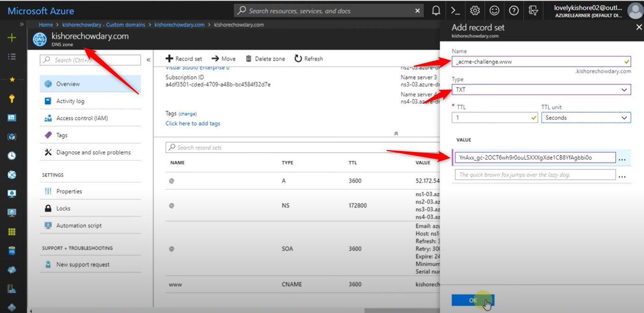Sort by the TYPE column header
644x313 pixels.
287,162
